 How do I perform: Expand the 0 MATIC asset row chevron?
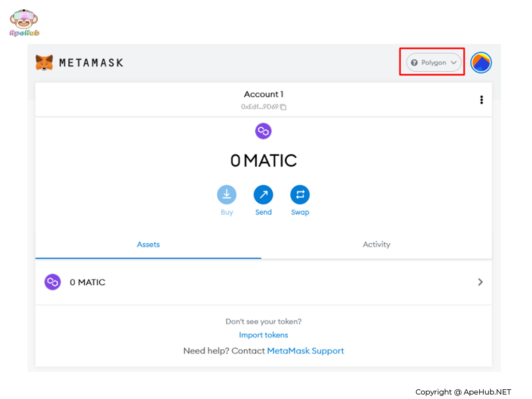click(480, 282)
